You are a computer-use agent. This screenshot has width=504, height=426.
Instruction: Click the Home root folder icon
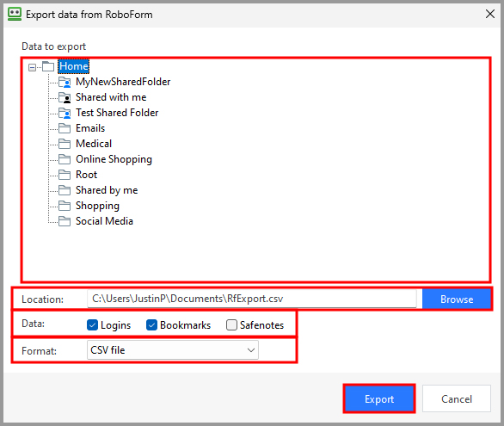(48, 66)
